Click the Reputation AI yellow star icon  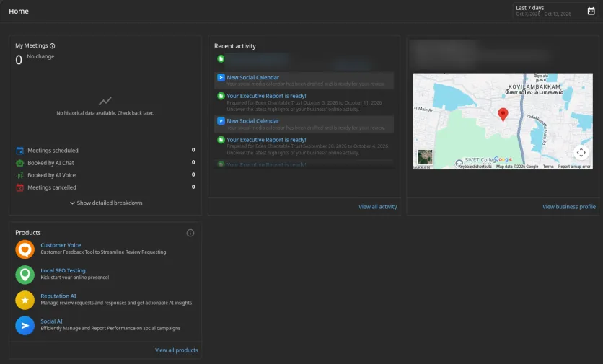[25, 300]
